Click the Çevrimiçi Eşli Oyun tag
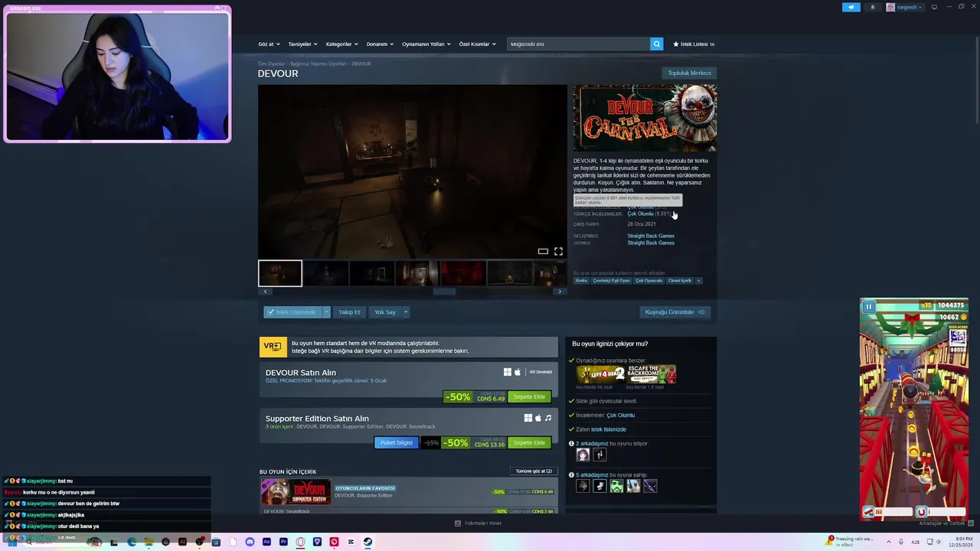Screen dimensions: 980x551 [612, 281]
